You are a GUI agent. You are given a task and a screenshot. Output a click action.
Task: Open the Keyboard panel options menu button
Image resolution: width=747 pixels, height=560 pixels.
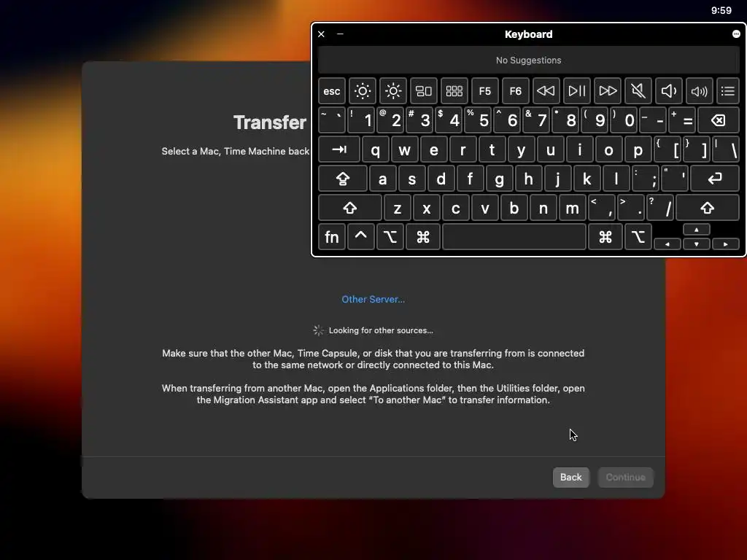click(736, 34)
